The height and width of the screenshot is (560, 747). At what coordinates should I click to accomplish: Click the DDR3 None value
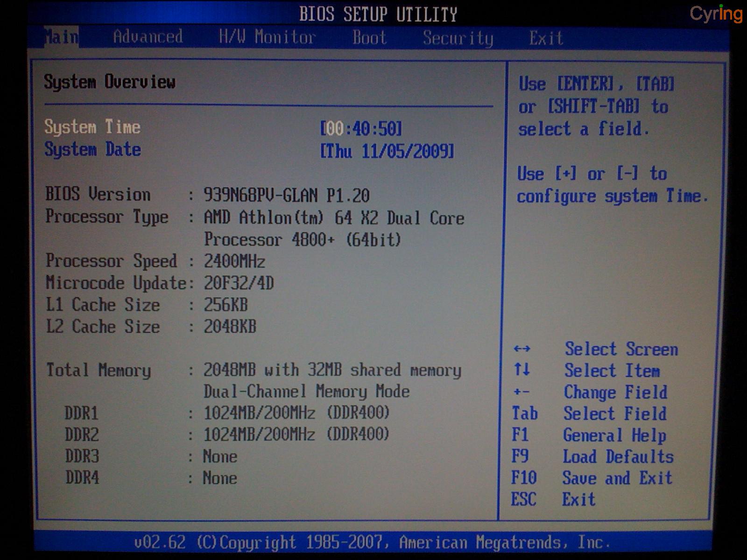click(220, 456)
